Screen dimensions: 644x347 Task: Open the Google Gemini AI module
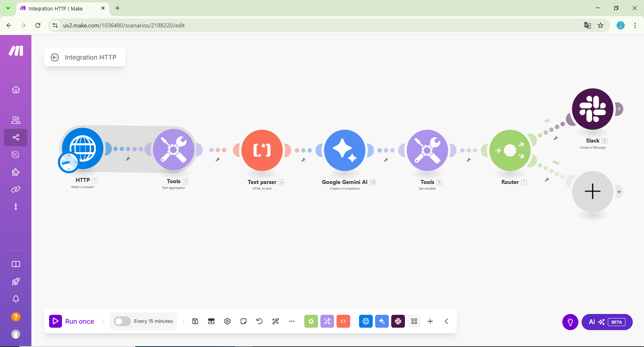(x=345, y=150)
